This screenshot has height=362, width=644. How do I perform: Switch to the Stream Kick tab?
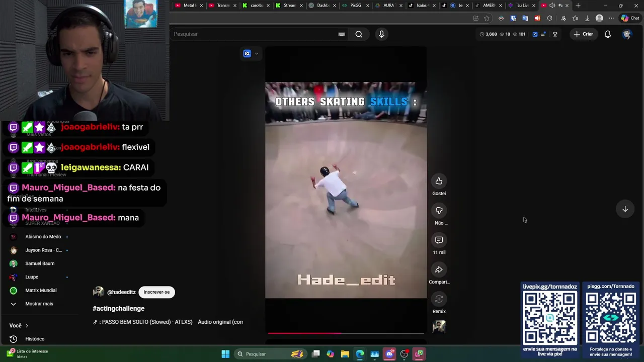click(x=289, y=6)
